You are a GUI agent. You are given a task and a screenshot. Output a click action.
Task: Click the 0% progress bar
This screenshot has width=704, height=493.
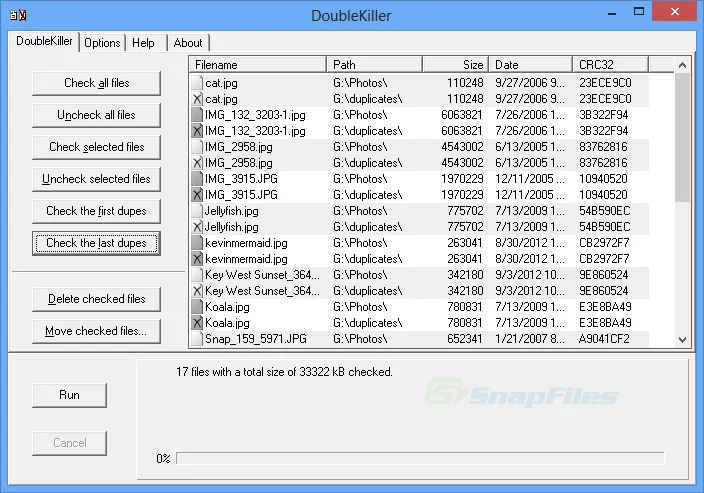420,458
